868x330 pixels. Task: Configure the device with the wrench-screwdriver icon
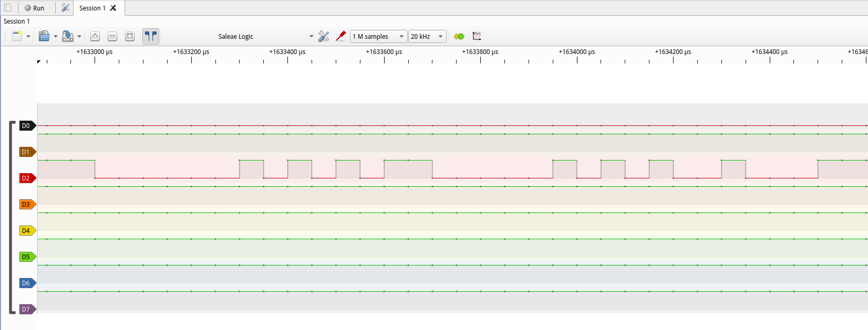[x=324, y=36]
